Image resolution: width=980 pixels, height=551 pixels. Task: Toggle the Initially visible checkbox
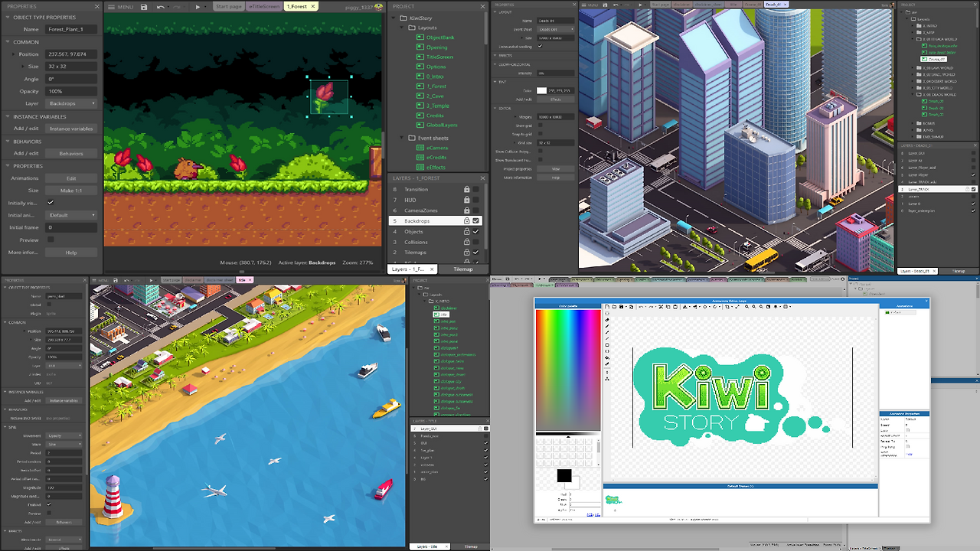(51, 203)
